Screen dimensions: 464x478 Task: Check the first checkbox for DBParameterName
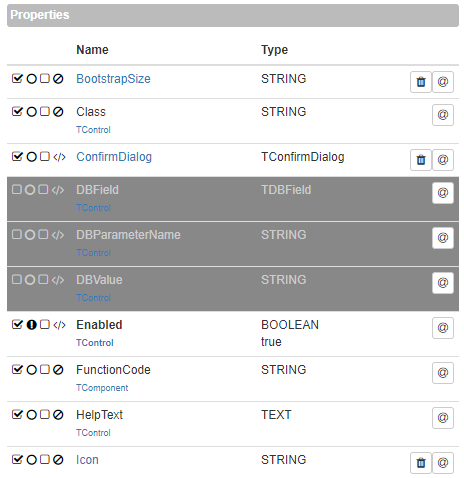coord(17,234)
